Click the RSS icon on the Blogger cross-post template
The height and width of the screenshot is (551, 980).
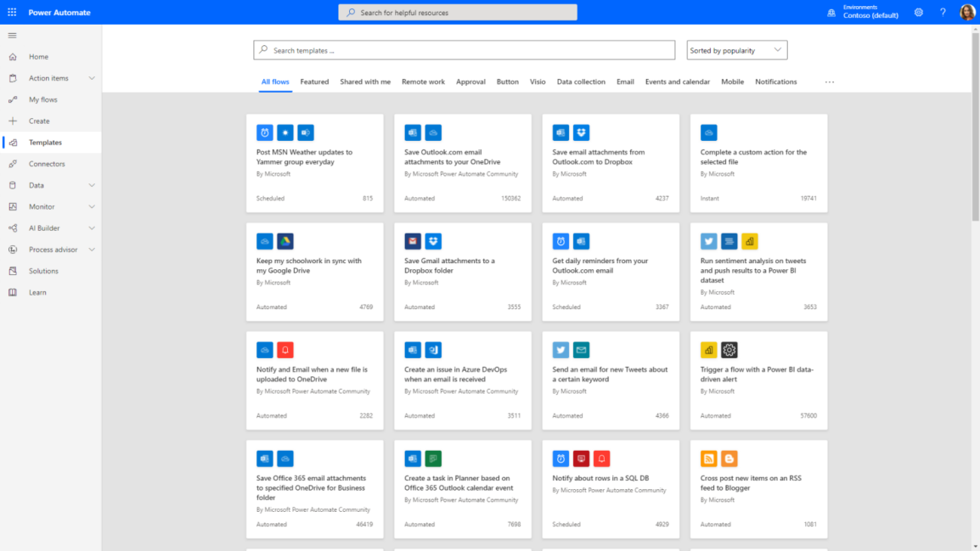pos(708,458)
